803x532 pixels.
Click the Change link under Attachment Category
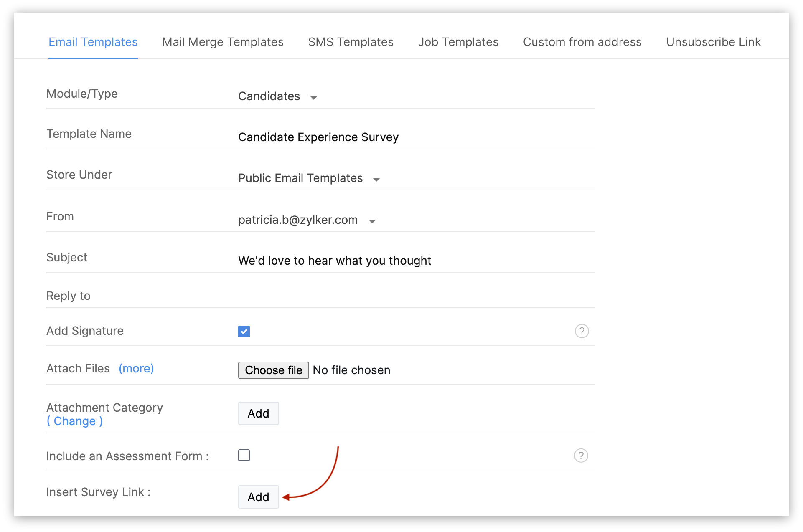75,421
